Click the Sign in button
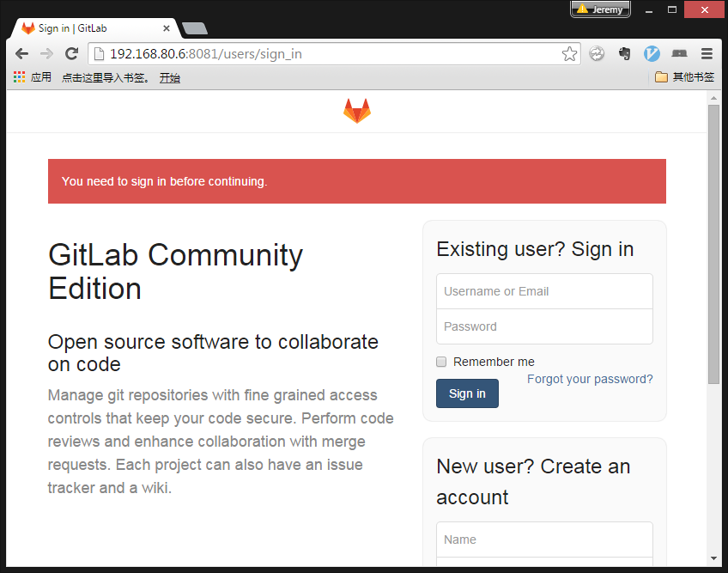This screenshot has height=573, width=728. (467, 393)
